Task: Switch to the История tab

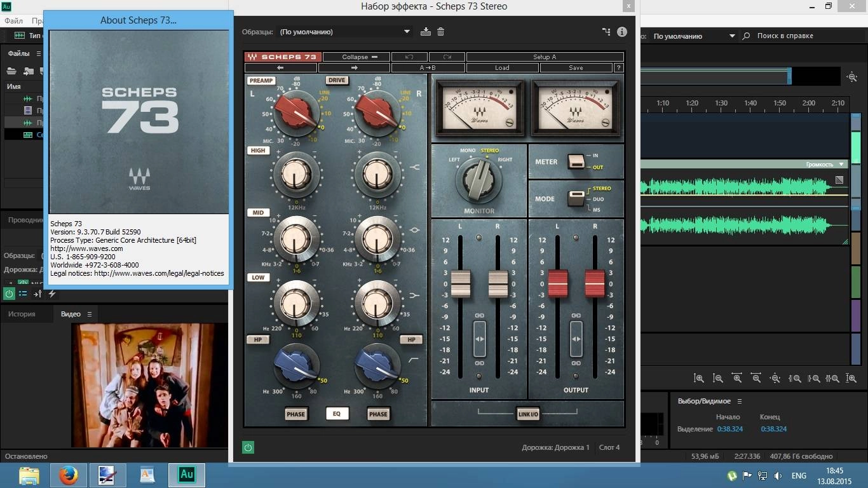Action: pos(22,314)
